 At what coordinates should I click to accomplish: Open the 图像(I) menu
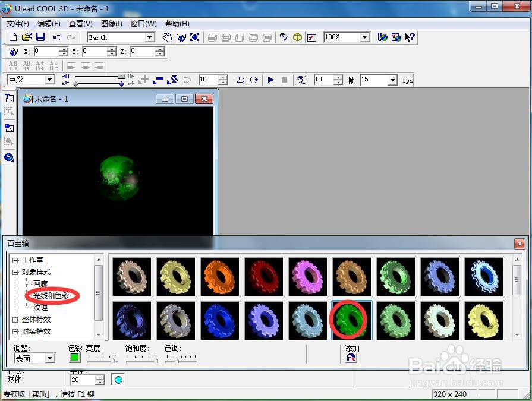click(112, 24)
